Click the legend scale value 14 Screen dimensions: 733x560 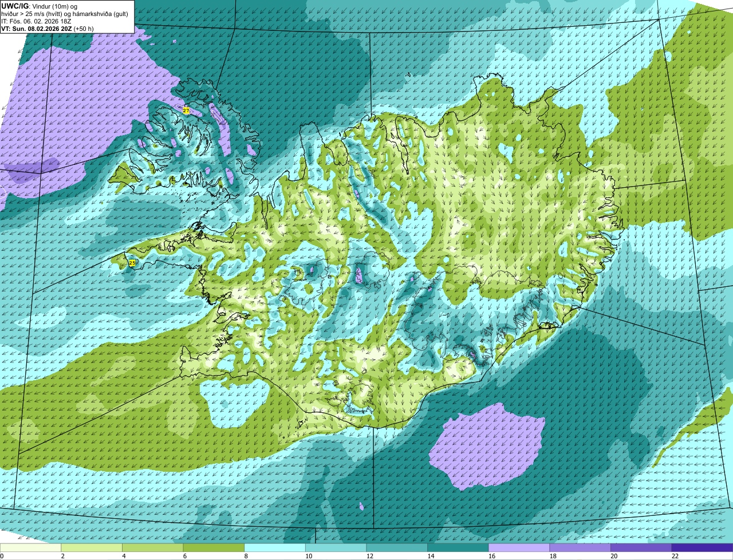coord(431,556)
